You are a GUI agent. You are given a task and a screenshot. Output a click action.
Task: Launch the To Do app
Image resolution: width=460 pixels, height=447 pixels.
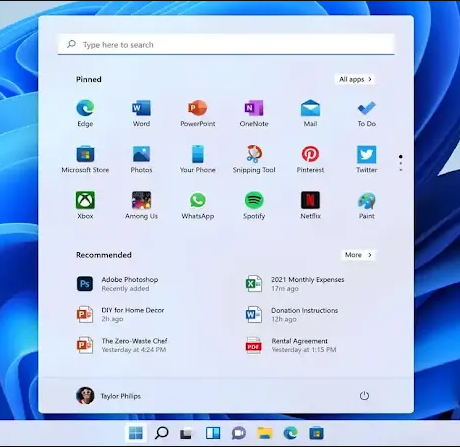pos(367,113)
